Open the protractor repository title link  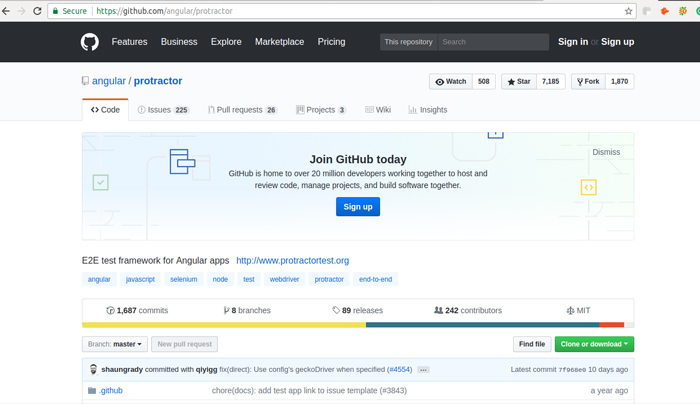[x=158, y=81]
